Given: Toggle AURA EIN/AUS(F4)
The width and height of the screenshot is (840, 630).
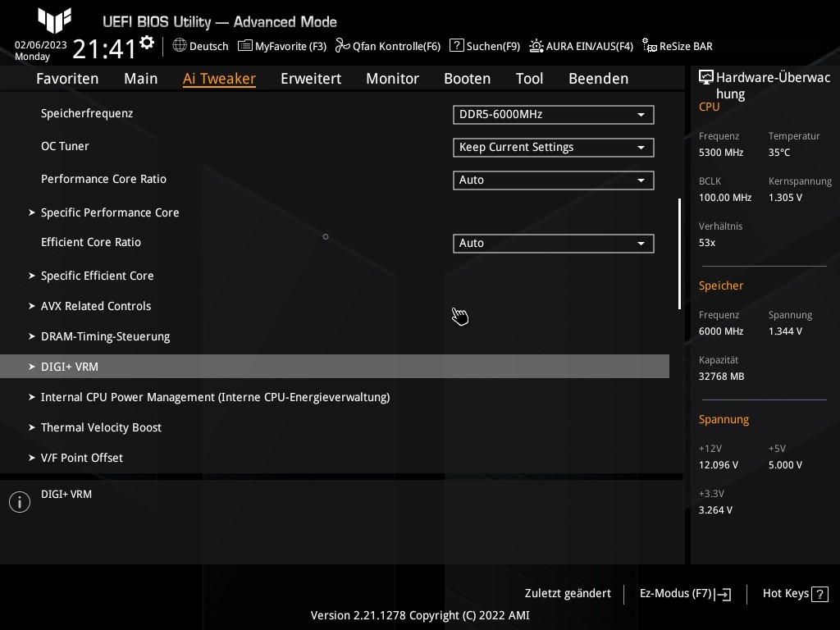Looking at the screenshot, I should click(x=582, y=46).
